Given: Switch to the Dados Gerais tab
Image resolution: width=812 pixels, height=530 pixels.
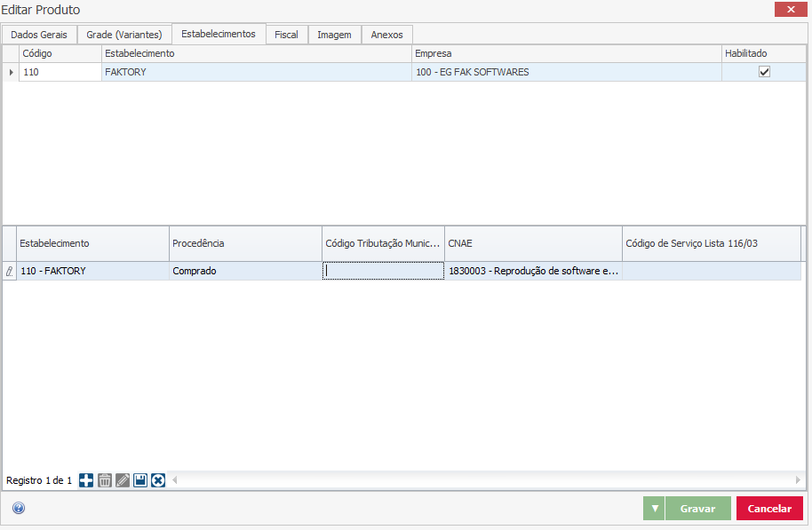Looking at the screenshot, I should pyautogui.click(x=39, y=35).
